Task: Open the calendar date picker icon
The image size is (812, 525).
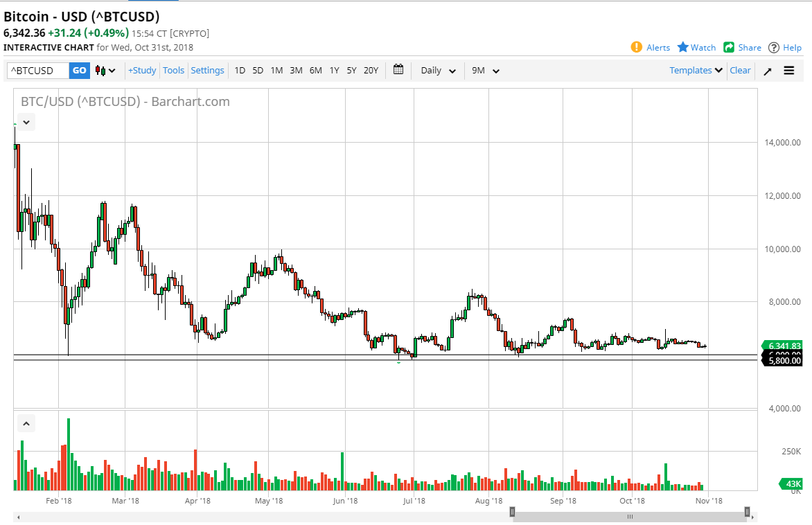Action: click(x=398, y=70)
